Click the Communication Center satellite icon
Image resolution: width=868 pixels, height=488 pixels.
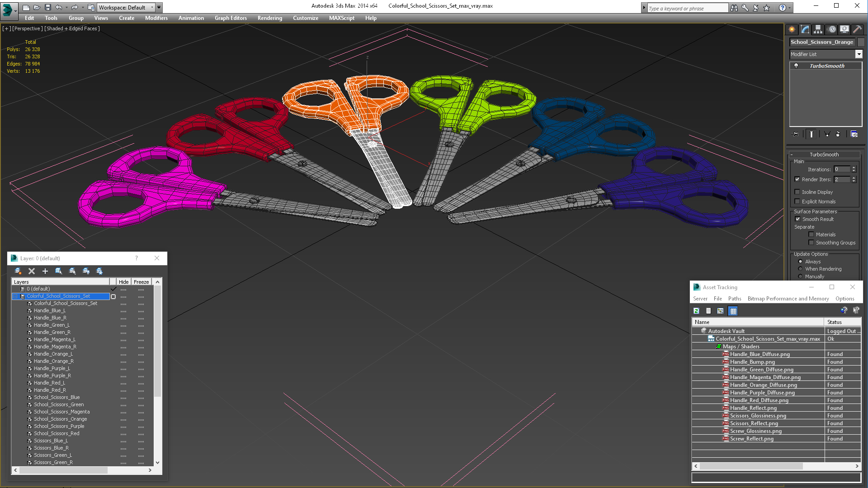coord(755,8)
